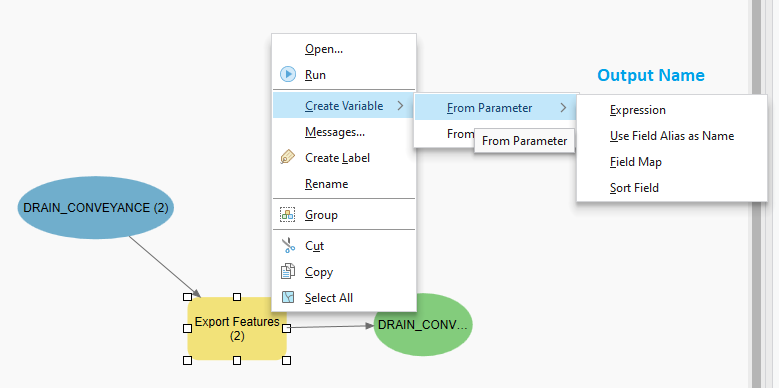Viewport: 779px width, 392px height.
Task: Choose Field Map parameter option
Action: (x=672, y=161)
